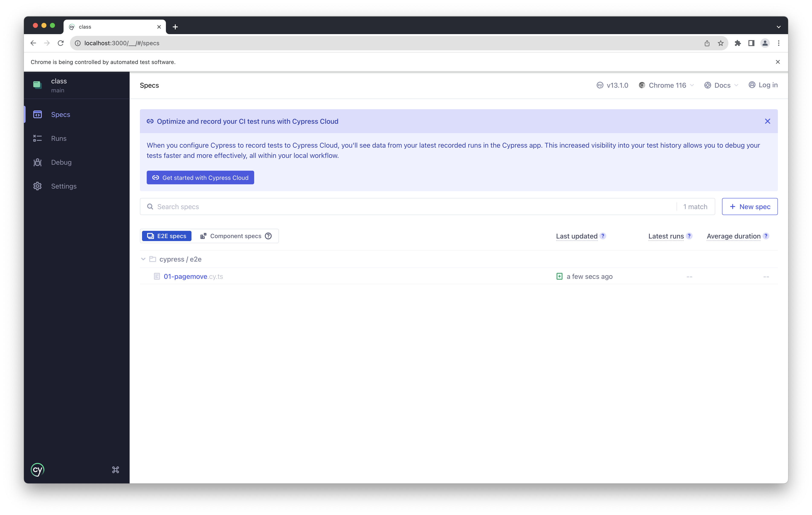Click the Latest runs help question mark
Screen dimensions: 812x515
pyautogui.click(x=689, y=236)
